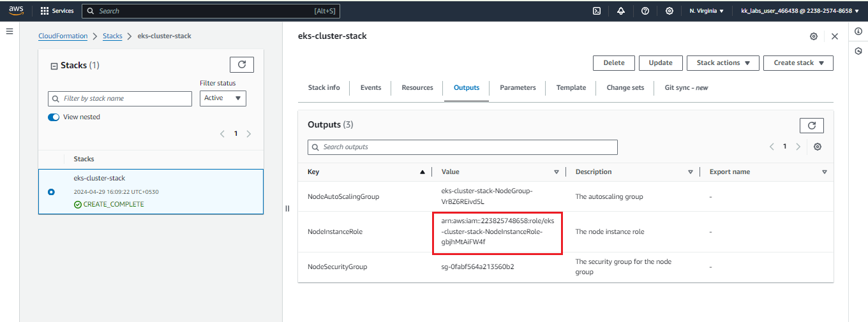
Task: Toggle the View nested switch
Action: [x=54, y=117]
